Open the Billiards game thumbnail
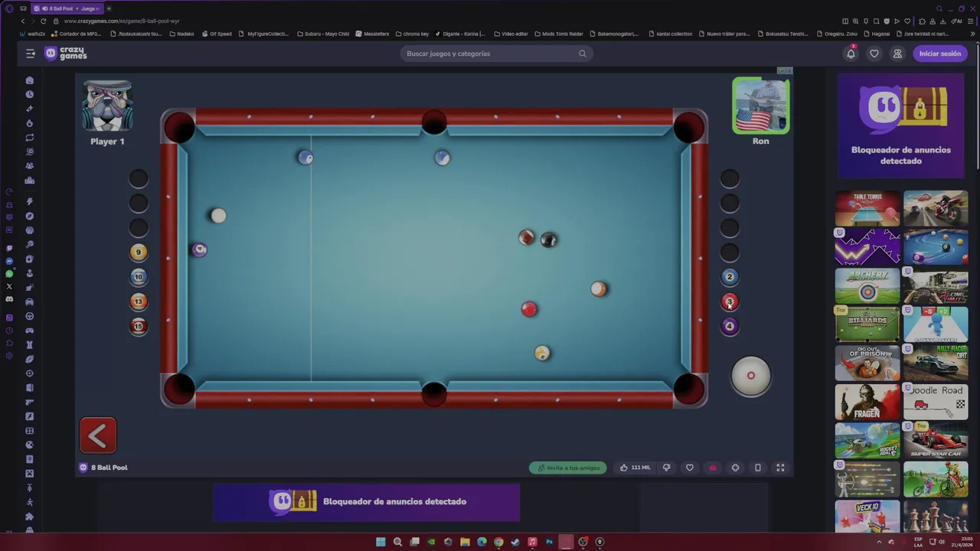980x551 pixels. coord(867,324)
